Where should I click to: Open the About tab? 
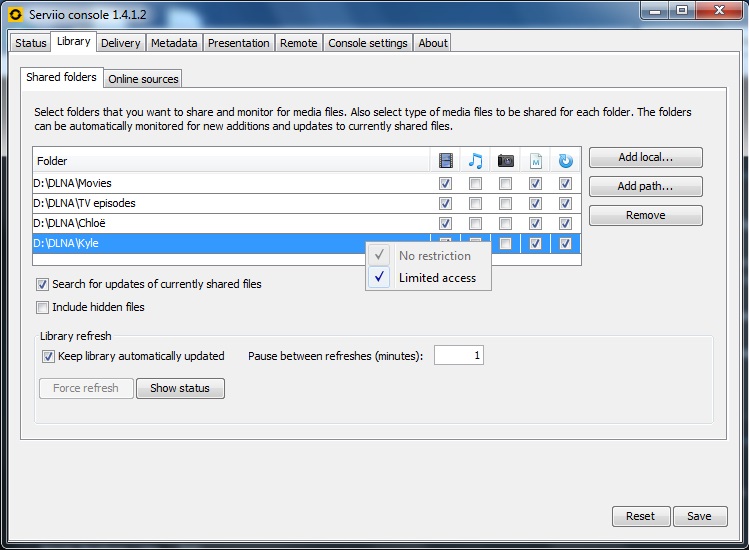tap(433, 43)
